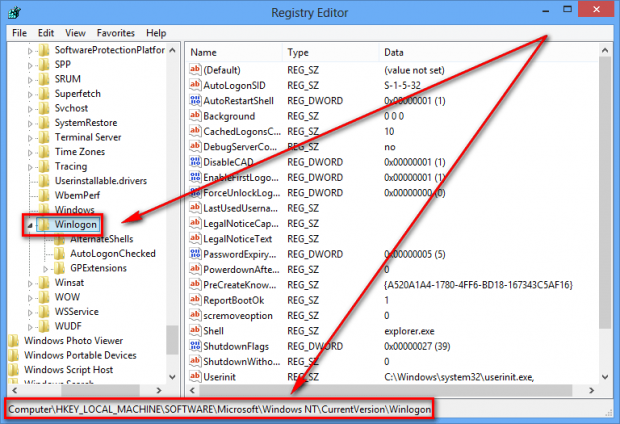Image resolution: width=620 pixels, height=424 pixels.
Task: Select the AutoRestartShell DWORD icon
Action: pos(195,100)
